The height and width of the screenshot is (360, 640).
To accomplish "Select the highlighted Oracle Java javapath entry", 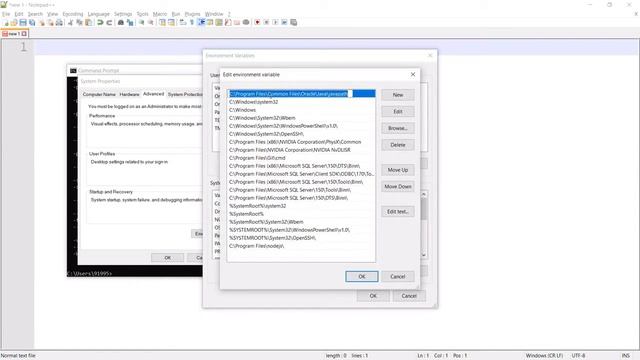I will pos(301,94).
